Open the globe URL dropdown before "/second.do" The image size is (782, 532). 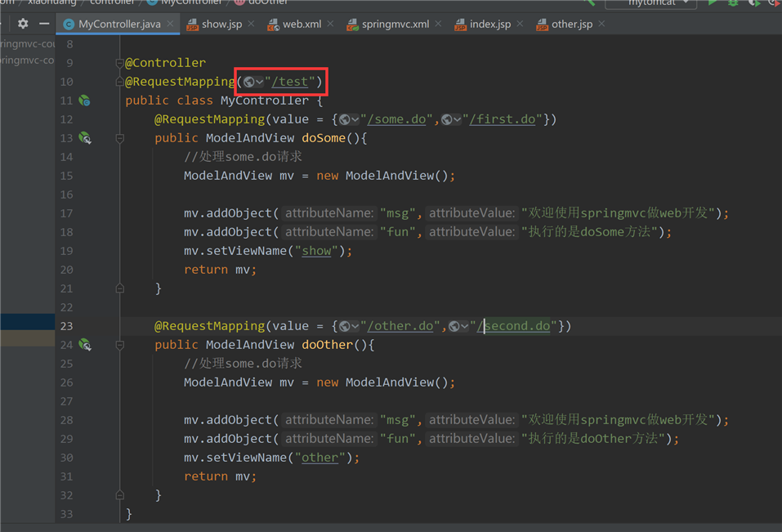pos(458,326)
